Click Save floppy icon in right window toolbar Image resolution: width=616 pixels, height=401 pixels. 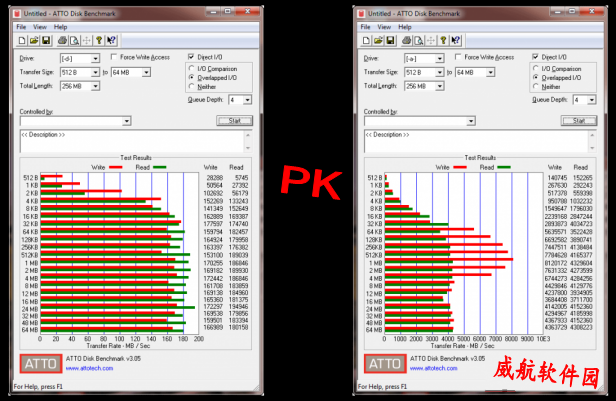pos(390,40)
